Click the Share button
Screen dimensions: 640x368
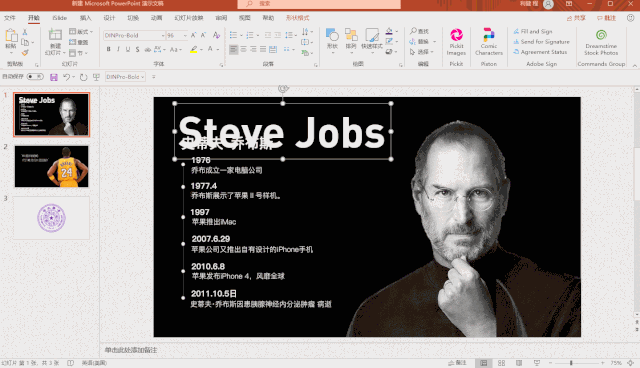click(576, 18)
